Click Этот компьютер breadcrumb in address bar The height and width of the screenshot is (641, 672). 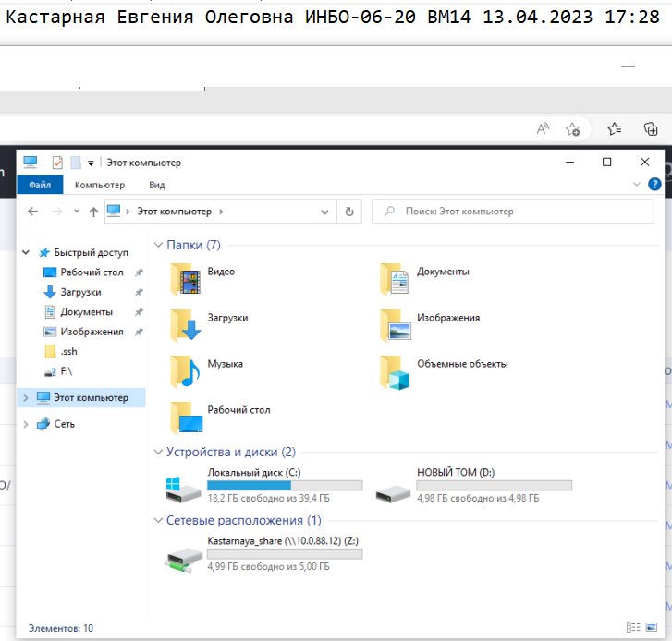click(174, 212)
